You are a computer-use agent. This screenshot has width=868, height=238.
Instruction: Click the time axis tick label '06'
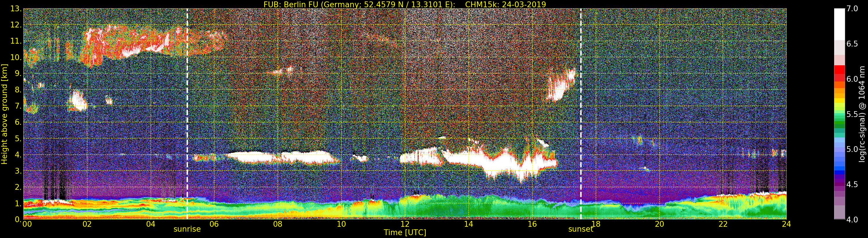pos(214,224)
